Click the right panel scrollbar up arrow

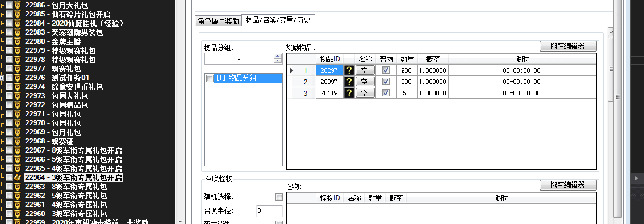[x=610, y=32]
